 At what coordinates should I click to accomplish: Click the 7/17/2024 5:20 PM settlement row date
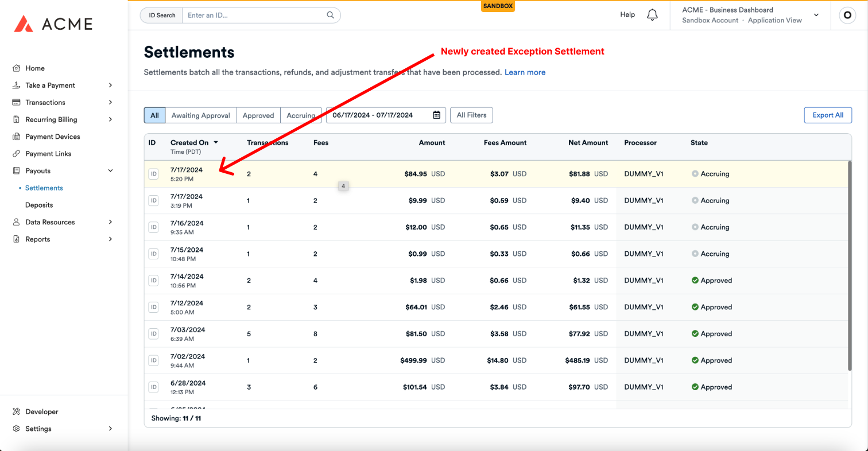[x=187, y=174]
